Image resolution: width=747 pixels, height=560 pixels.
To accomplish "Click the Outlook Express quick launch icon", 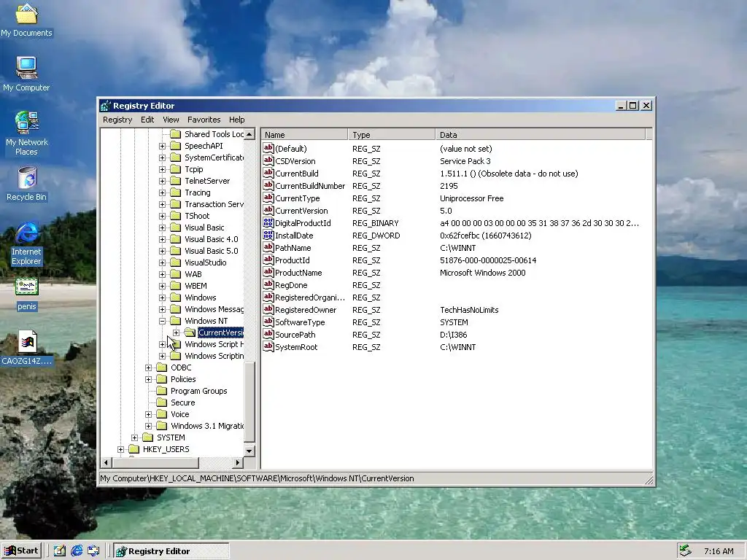I will (93, 551).
